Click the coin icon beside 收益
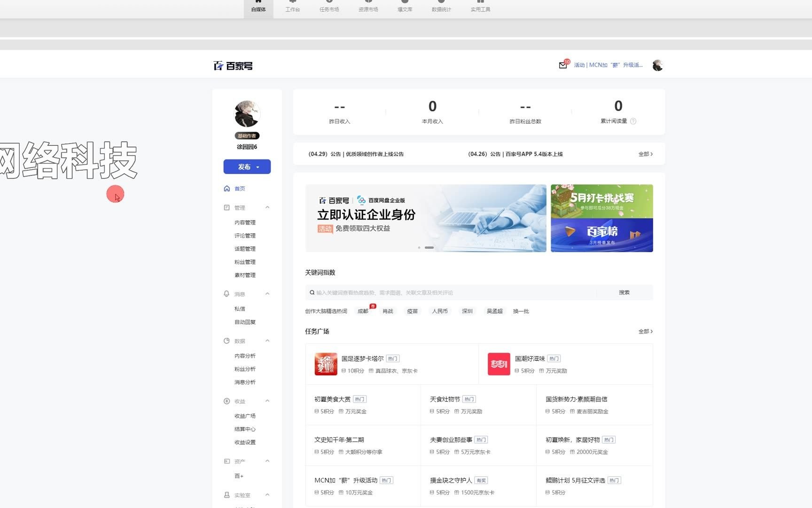Screen dimensions: 812x508 point(227,401)
